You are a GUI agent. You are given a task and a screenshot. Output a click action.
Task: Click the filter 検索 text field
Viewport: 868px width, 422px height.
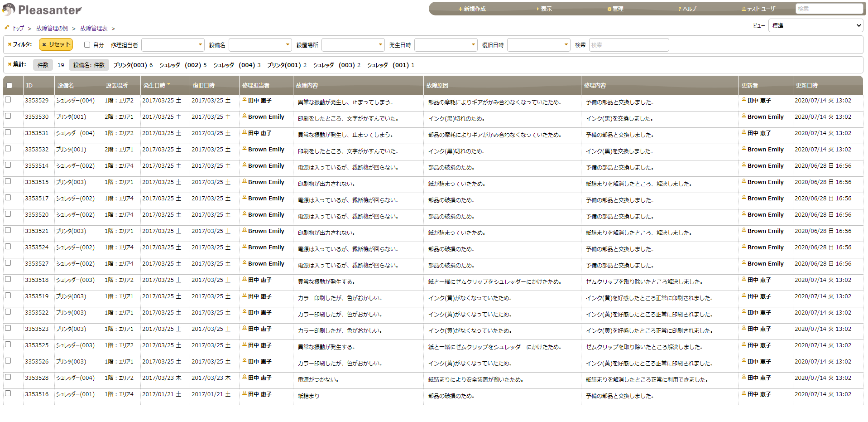click(x=629, y=45)
